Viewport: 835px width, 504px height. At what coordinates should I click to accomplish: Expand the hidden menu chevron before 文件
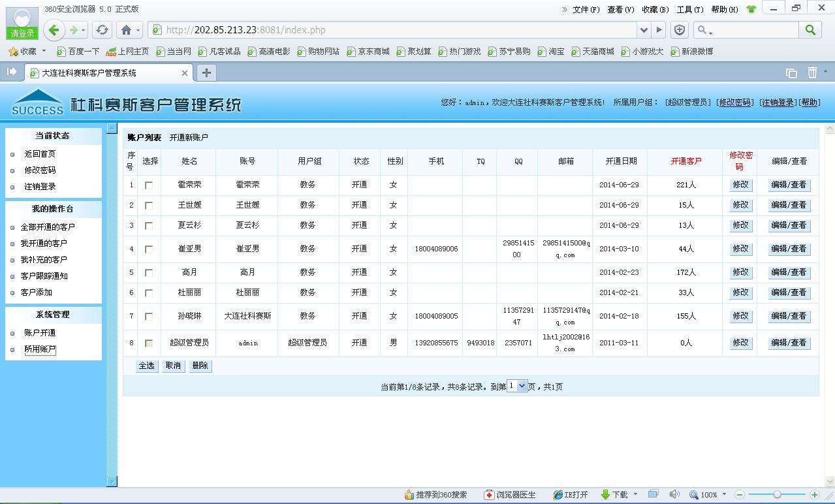click(x=565, y=9)
